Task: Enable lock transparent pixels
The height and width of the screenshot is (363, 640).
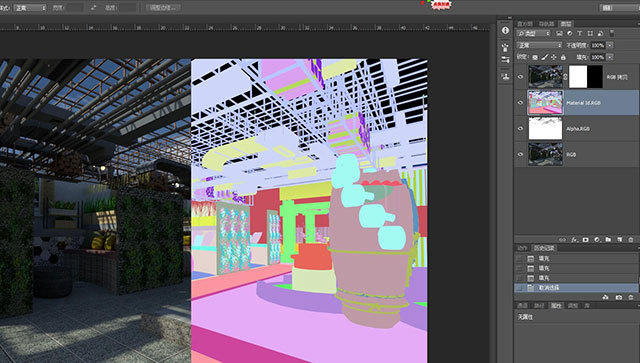Action: tap(535, 58)
